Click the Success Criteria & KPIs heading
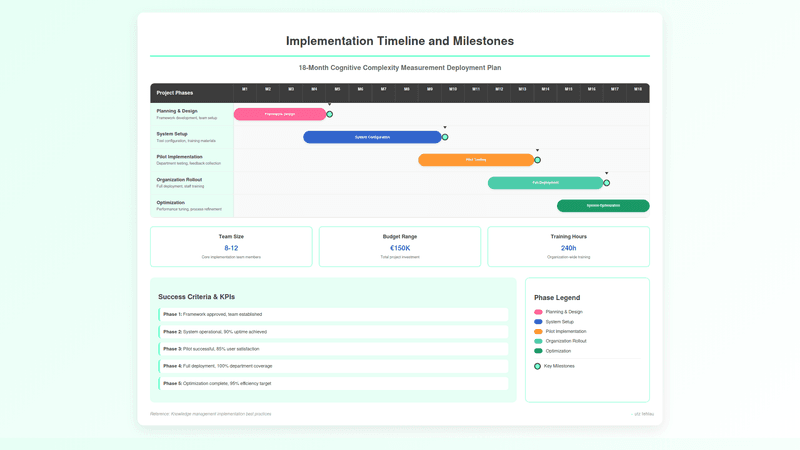This screenshot has width=800, height=450. point(196,297)
